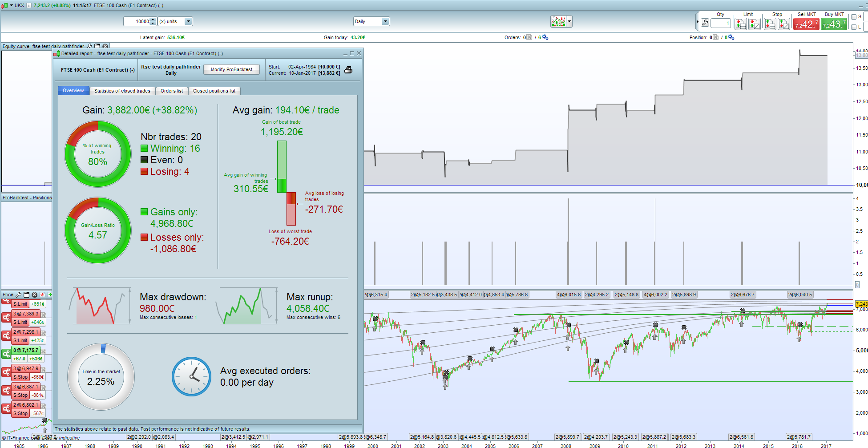The width and height of the screenshot is (868, 448).
Task: Place first Stop order icon
Action: [770, 24]
